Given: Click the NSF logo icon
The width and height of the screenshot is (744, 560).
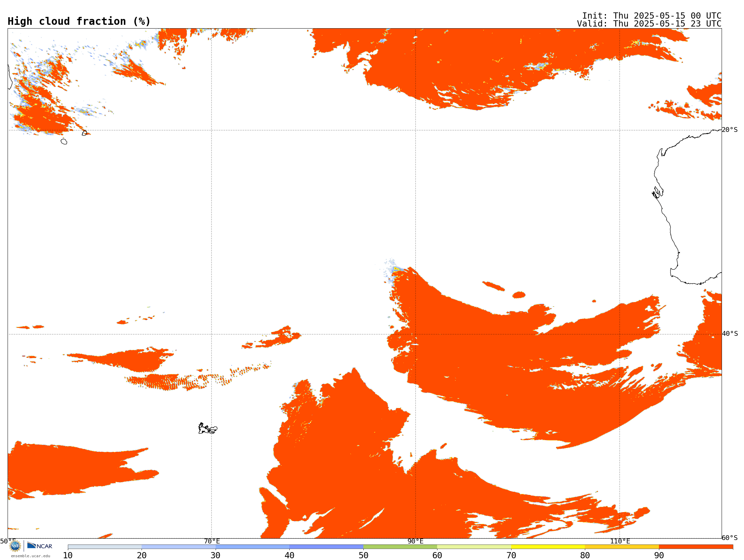Looking at the screenshot, I should point(15,546).
